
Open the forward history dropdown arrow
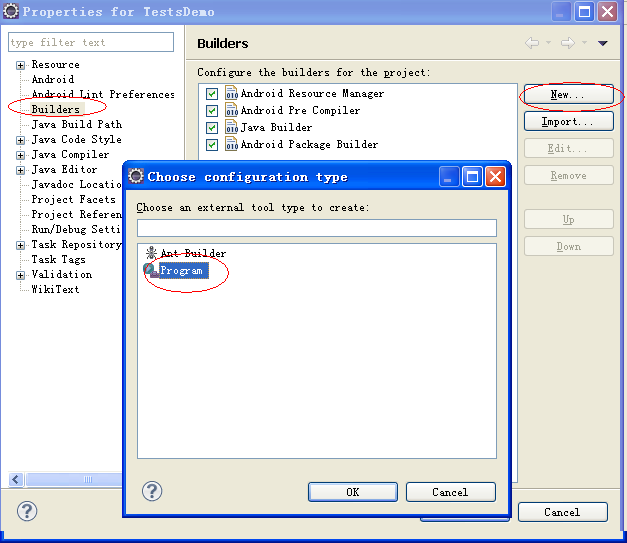point(584,42)
